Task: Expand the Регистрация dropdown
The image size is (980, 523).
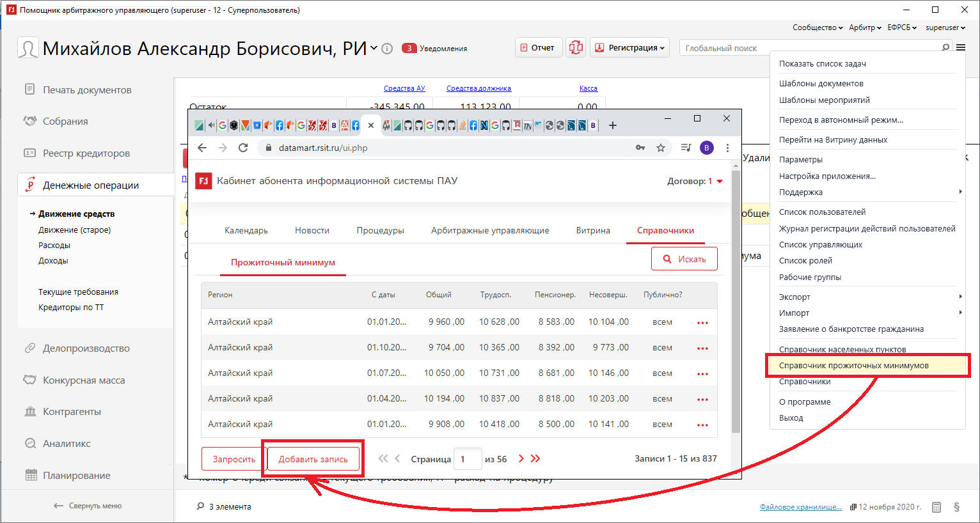Action: click(629, 47)
